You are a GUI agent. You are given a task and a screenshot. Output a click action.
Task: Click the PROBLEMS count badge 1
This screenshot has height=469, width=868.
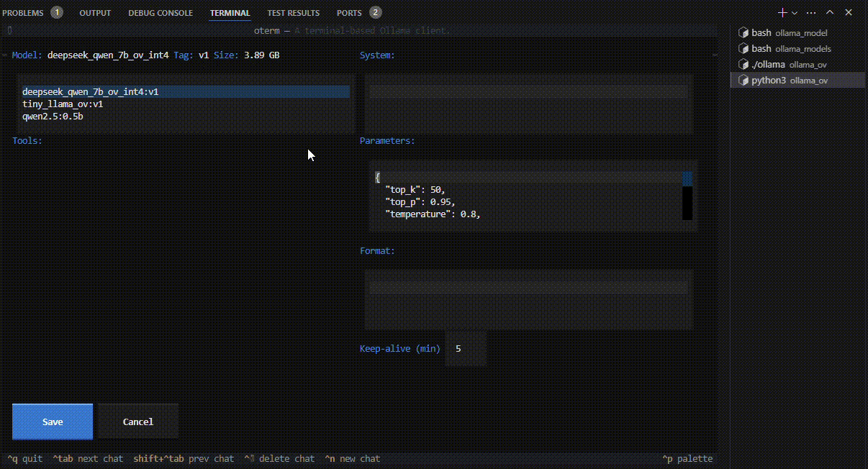tap(57, 13)
